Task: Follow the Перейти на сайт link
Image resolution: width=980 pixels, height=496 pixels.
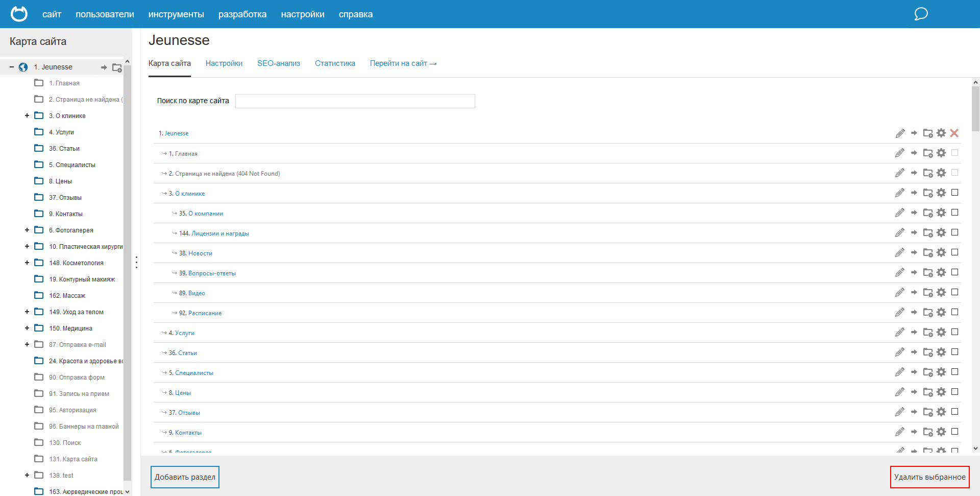Action: pos(403,63)
